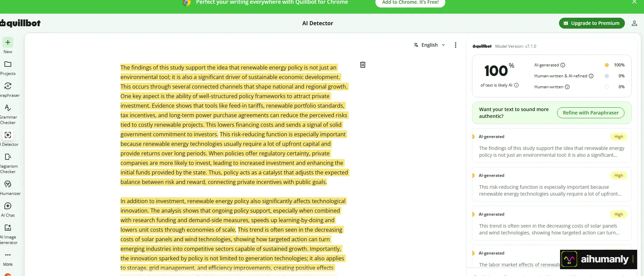Click 'Human-written & AI-refined' label
The width and height of the screenshot is (644, 276).
tap(561, 76)
